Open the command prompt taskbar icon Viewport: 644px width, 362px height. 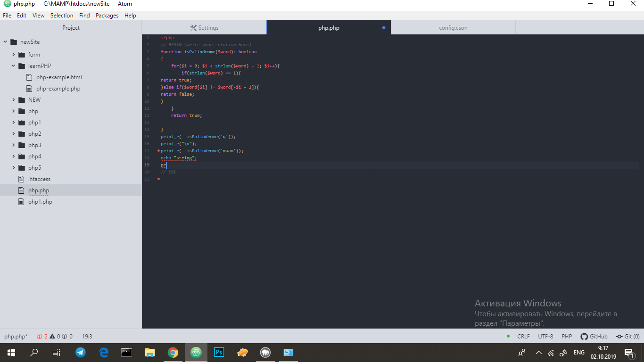click(x=126, y=353)
